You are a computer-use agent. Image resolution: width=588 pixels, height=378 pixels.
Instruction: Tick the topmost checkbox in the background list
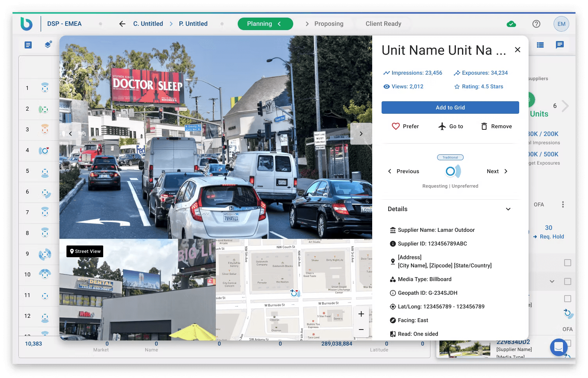[x=568, y=263]
